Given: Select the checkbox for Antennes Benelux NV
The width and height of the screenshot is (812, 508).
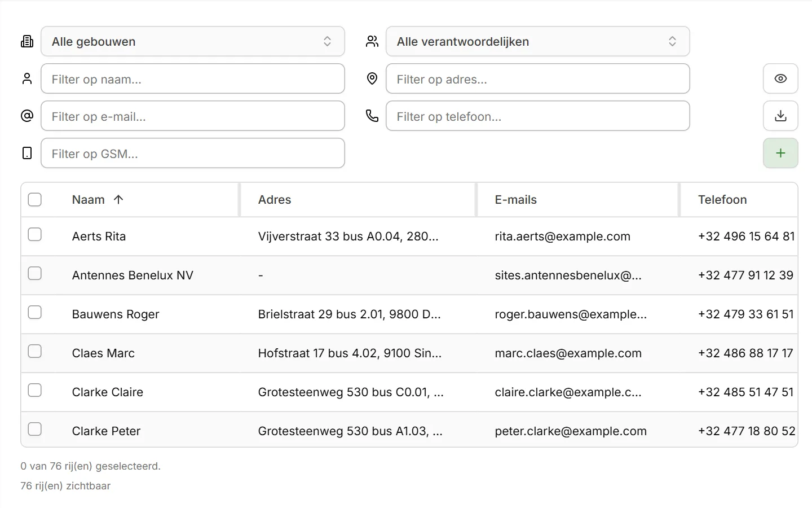Looking at the screenshot, I should (35, 273).
